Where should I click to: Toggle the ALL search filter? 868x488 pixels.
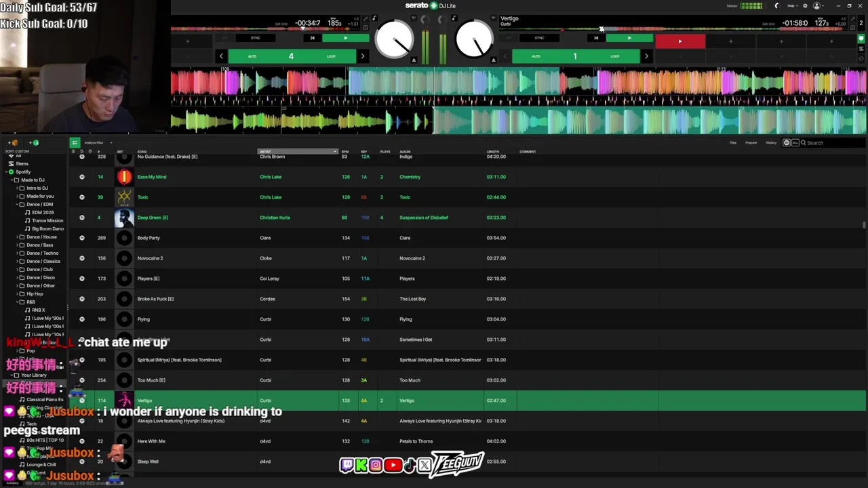tap(795, 143)
